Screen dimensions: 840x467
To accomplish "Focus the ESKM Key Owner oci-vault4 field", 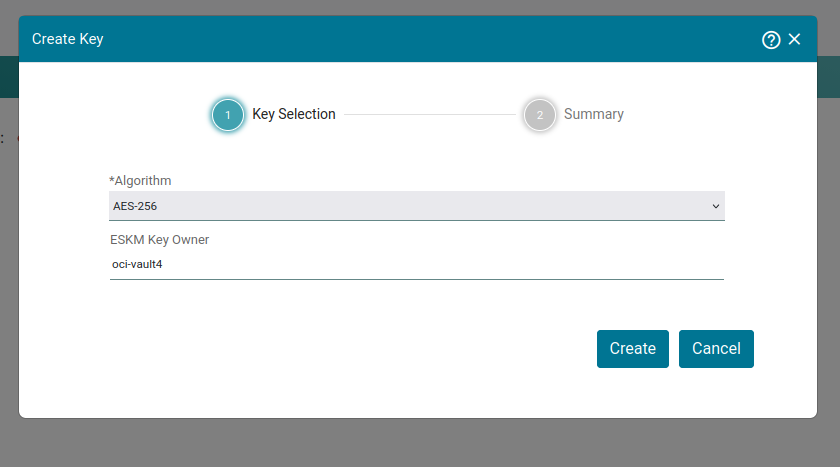I will [x=417, y=265].
